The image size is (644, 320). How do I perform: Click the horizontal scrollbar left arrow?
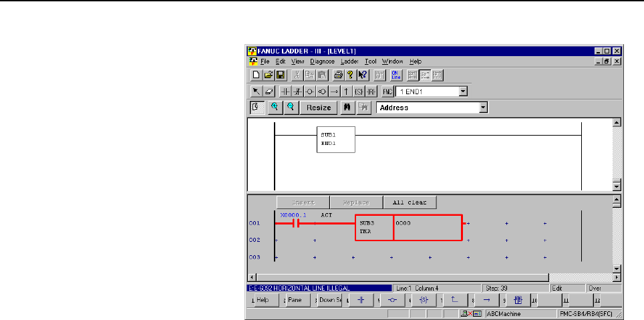(x=252, y=278)
